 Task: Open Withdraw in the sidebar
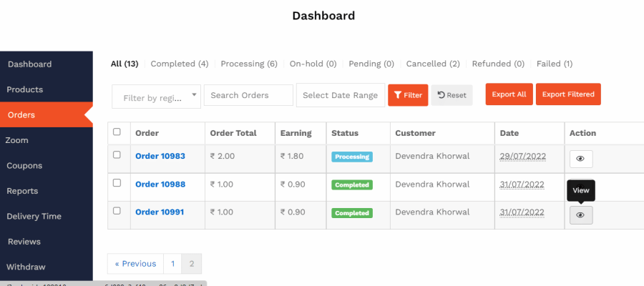[x=47, y=267]
